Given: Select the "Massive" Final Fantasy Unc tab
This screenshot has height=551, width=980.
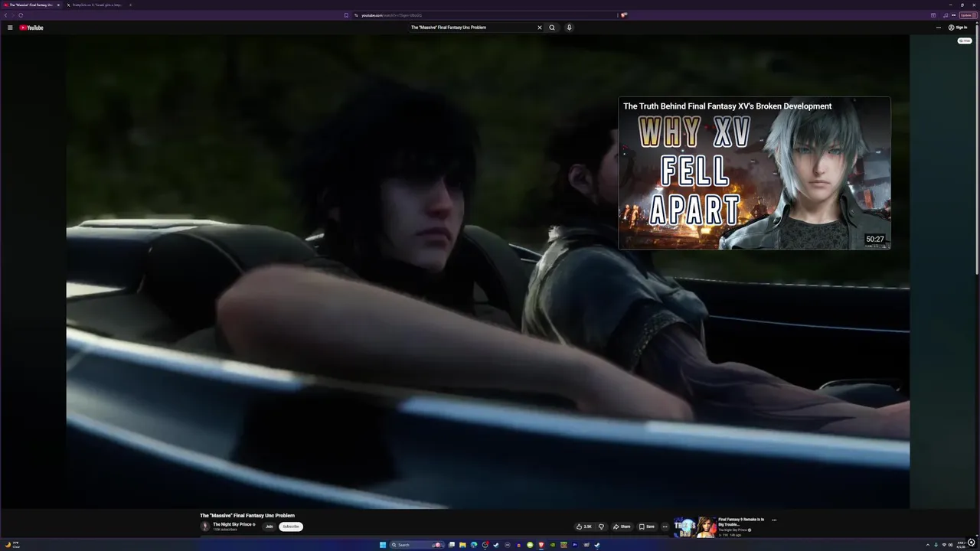Looking at the screenshot, I should tap(31, 5).
